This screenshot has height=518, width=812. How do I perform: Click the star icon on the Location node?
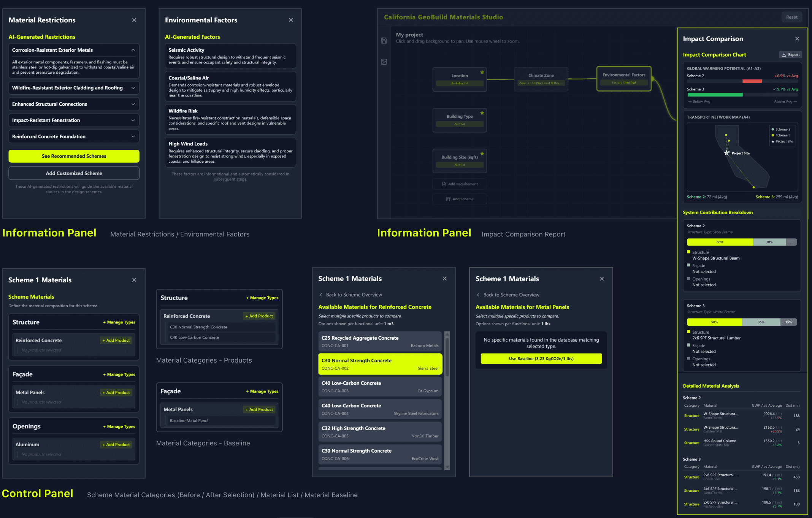point(482,72)
